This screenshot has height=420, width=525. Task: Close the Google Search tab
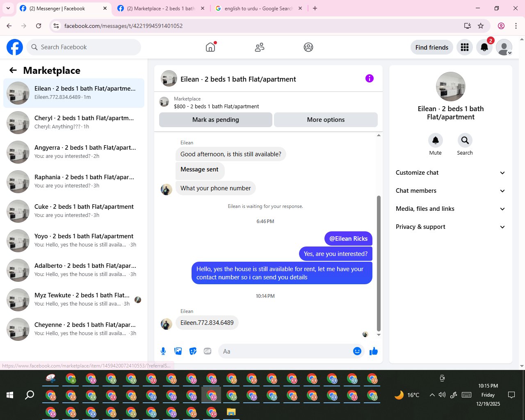pyautogui.click(x=300, y=8)
